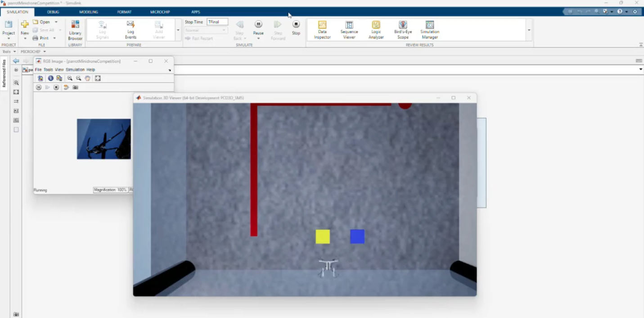Open the Bird's-Eye Scope
The image size is (644, 318).
(403, 30)
